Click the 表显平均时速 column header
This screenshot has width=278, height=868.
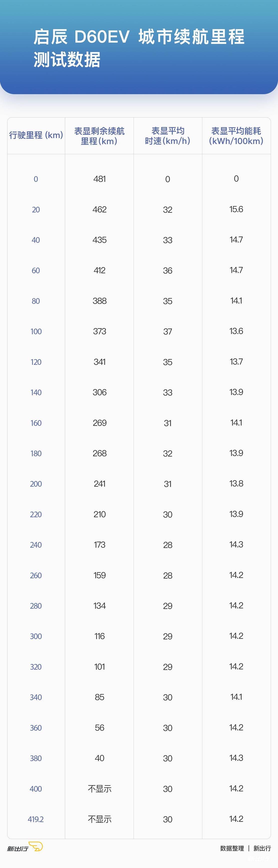(x=168, y=136)
